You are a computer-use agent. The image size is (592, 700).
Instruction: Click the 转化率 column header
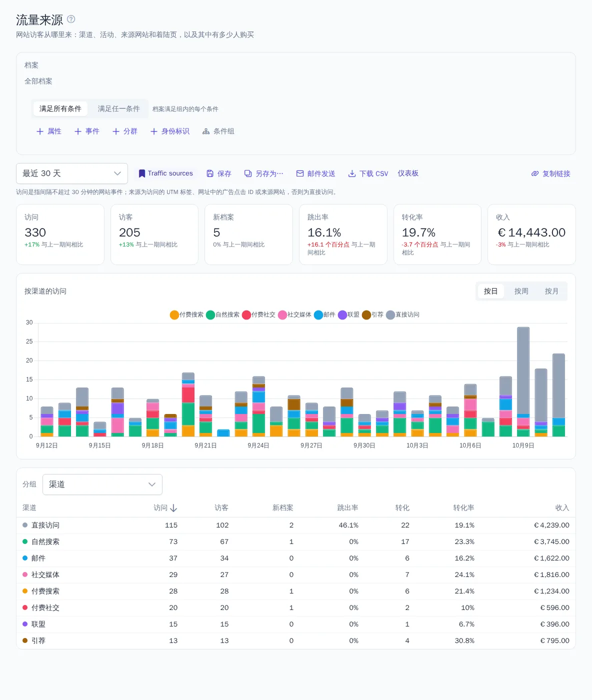pos(464,508)
